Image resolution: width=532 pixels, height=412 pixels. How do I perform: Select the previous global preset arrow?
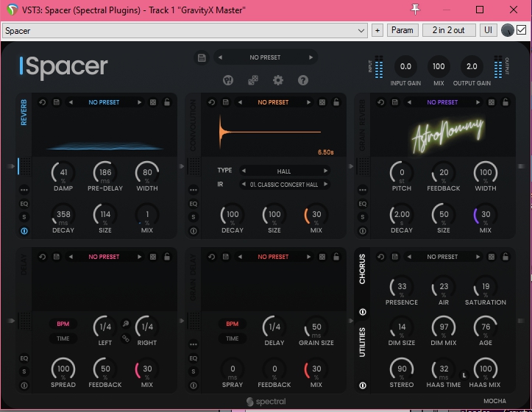click(x=220, y=57)
